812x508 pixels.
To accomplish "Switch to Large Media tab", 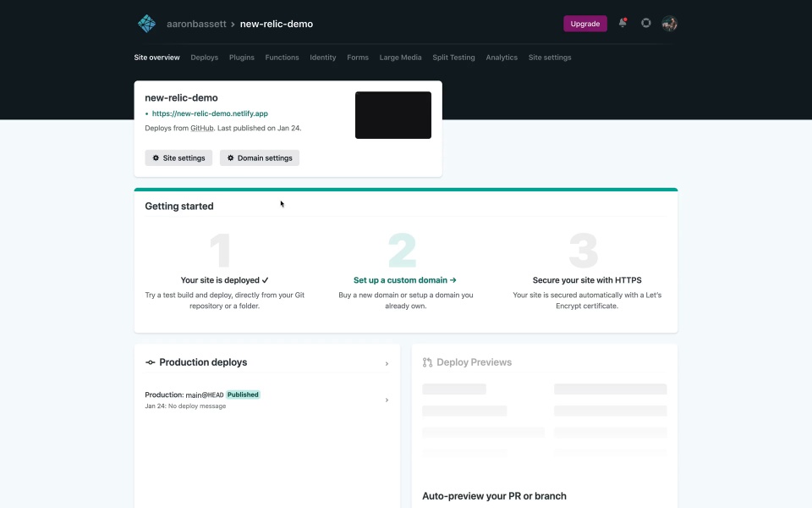I will click(400, 58).
